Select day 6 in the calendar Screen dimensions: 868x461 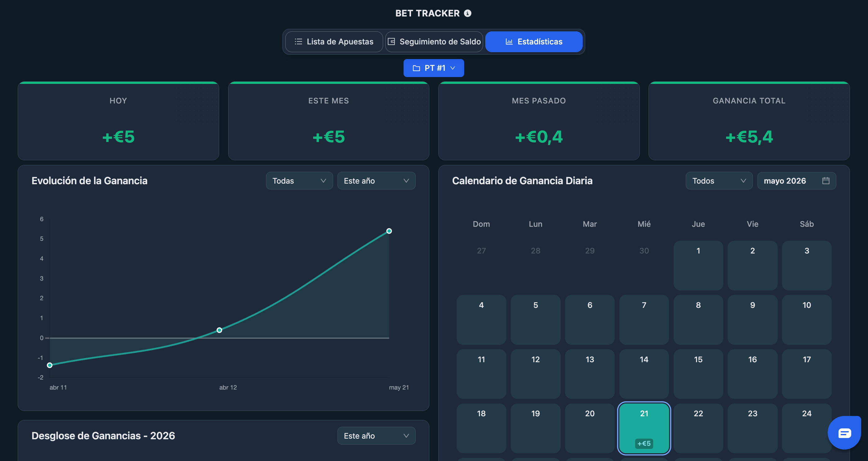[x=590, y=320]
